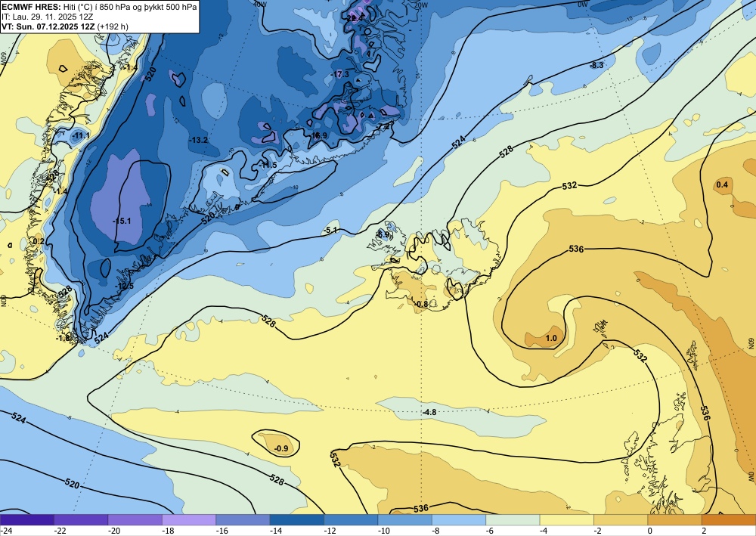Select the orange legend swatch above 2

729,520
